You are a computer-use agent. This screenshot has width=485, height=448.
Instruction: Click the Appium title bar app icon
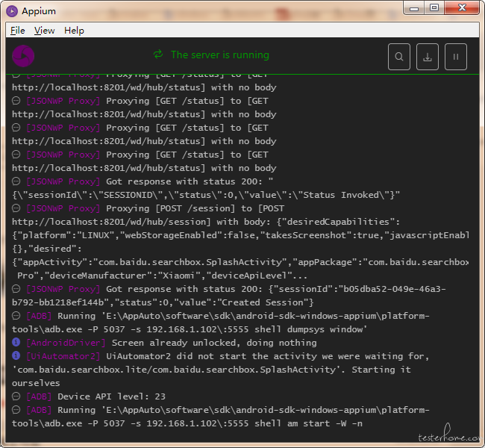point(12,11)
